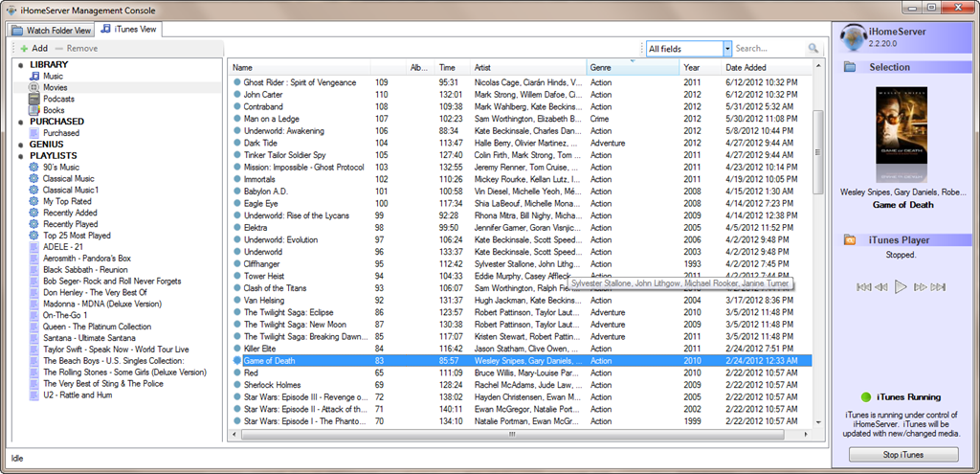Click the horizontal scrollbar thumb of movie list
The width and height of the screenshot is (980, 474).
point(514,434)
